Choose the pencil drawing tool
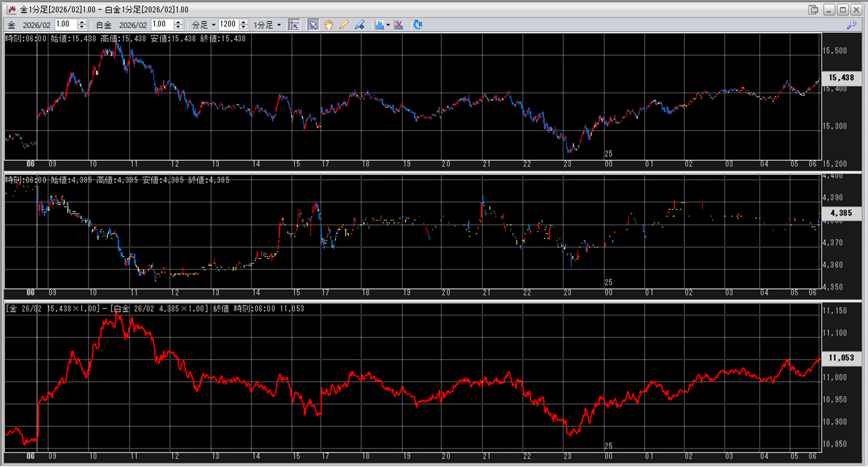This screenshot has width=868, height=467. click(x=343, y=25)
